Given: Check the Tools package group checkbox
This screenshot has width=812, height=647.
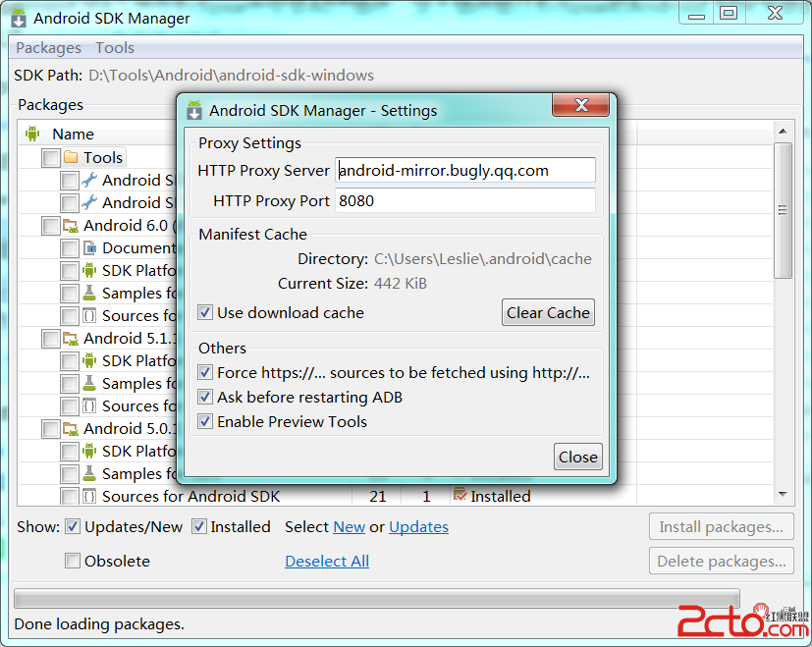Looking at the screenshot, I should point(51,157).
